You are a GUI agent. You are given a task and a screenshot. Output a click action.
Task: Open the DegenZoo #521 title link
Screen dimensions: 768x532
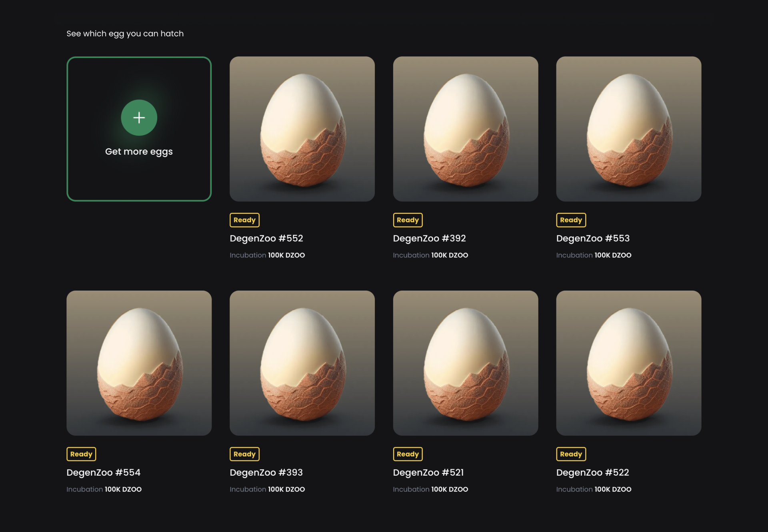coord(428,472)
